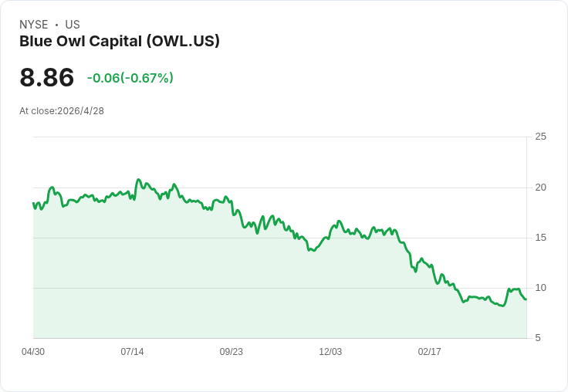The image size is (568, 392).
Task: Click the 12/03 date axis label
Action: [330, 352]
